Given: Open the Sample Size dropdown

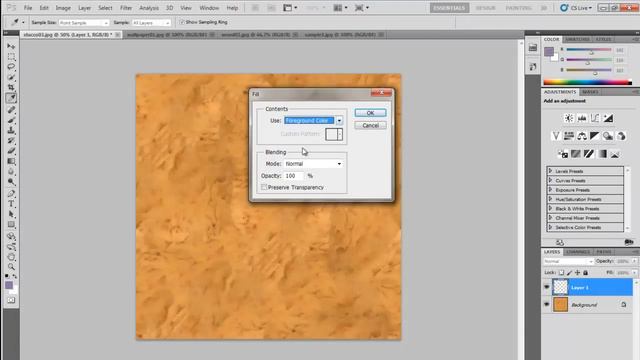Looking at the screenshot, I should [84, 23].
